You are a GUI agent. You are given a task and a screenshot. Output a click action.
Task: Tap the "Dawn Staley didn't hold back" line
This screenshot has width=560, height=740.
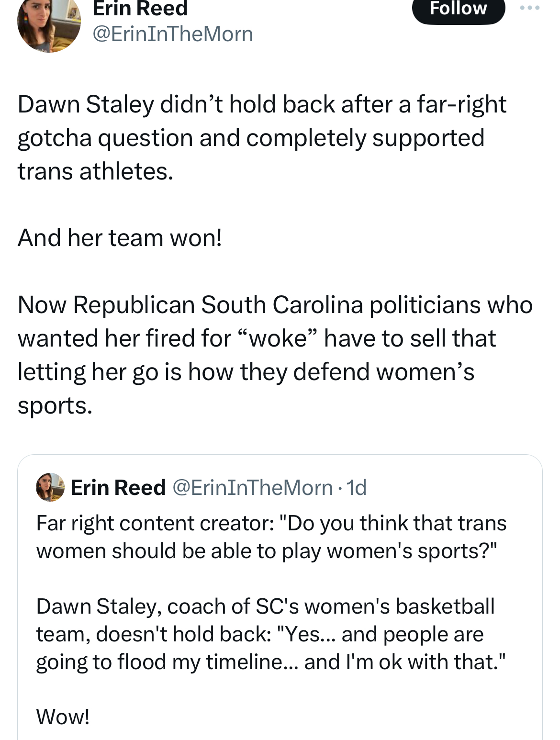click(262, 104)
